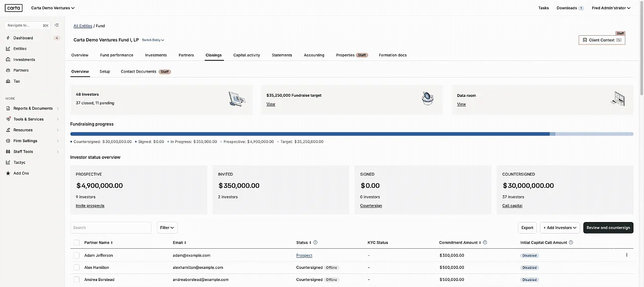Open the Formation docs tab
644x287 pixels.
393,55
